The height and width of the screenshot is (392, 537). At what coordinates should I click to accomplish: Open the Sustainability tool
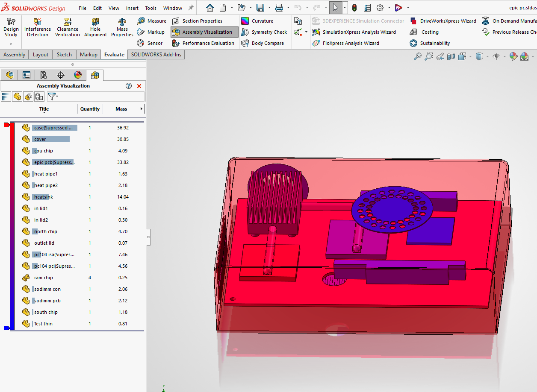(430, 43)
